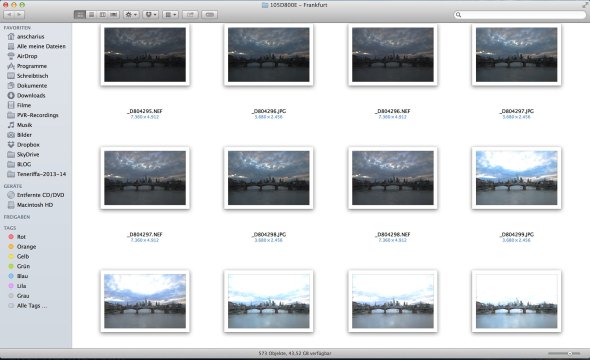Switch to icon view
590x360 pixels.
[x=80, y=15]
